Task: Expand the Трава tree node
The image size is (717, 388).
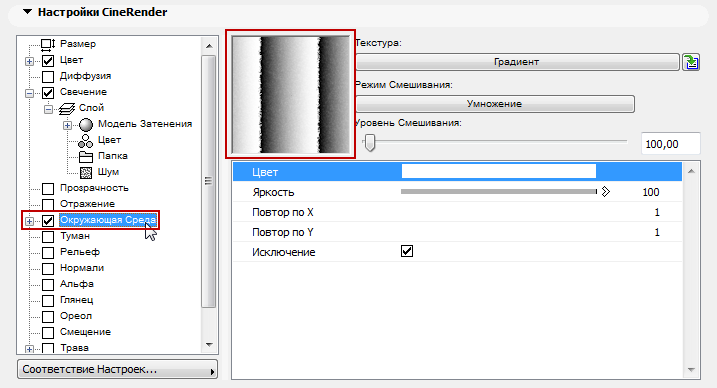Action: pos(29,350)
